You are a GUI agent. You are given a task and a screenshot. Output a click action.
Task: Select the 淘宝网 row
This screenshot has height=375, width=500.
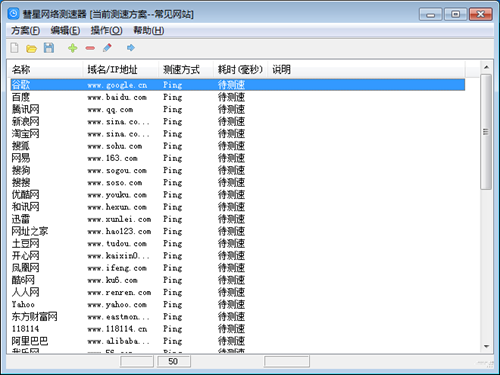point(238,134)
